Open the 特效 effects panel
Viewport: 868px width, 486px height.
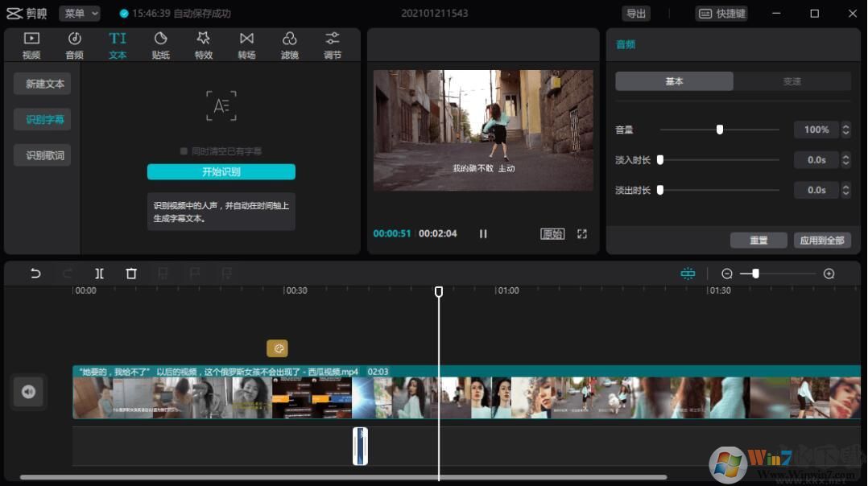tap(204, 44)
